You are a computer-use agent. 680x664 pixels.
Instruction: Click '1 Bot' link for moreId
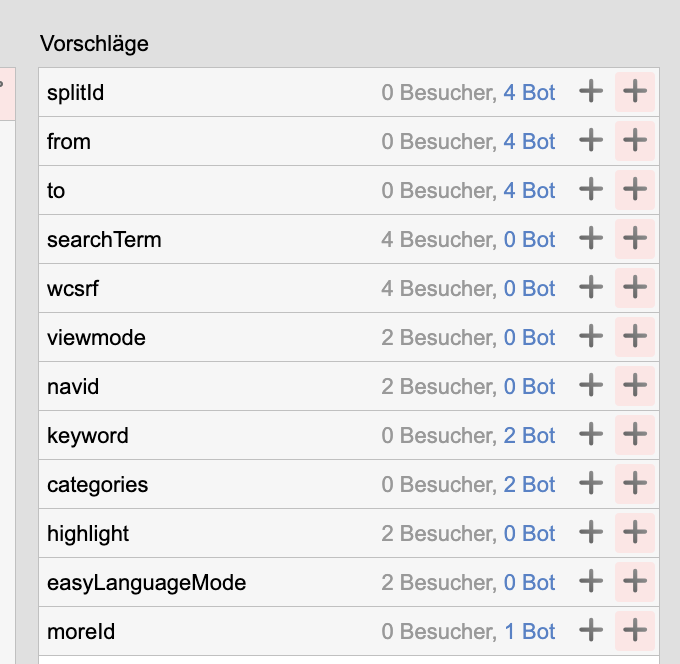coord(530,631)
